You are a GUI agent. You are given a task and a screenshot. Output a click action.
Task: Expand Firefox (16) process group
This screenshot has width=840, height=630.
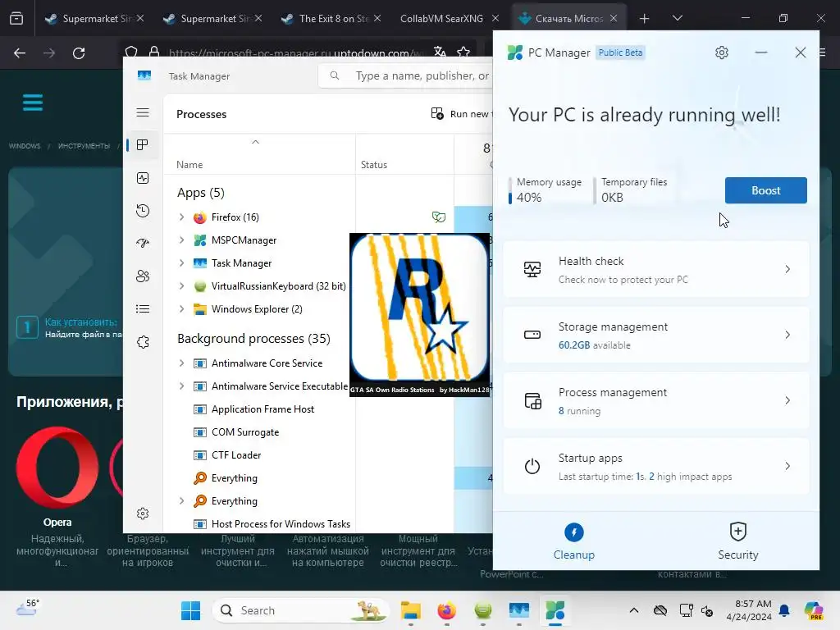click(181, 217)
